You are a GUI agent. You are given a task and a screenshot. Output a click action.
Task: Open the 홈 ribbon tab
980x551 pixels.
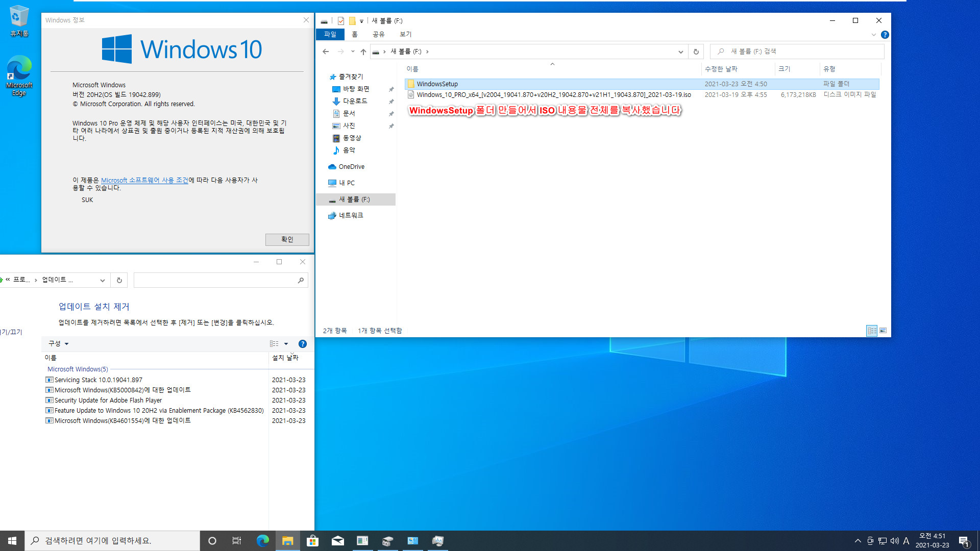[x=355, y=34]
